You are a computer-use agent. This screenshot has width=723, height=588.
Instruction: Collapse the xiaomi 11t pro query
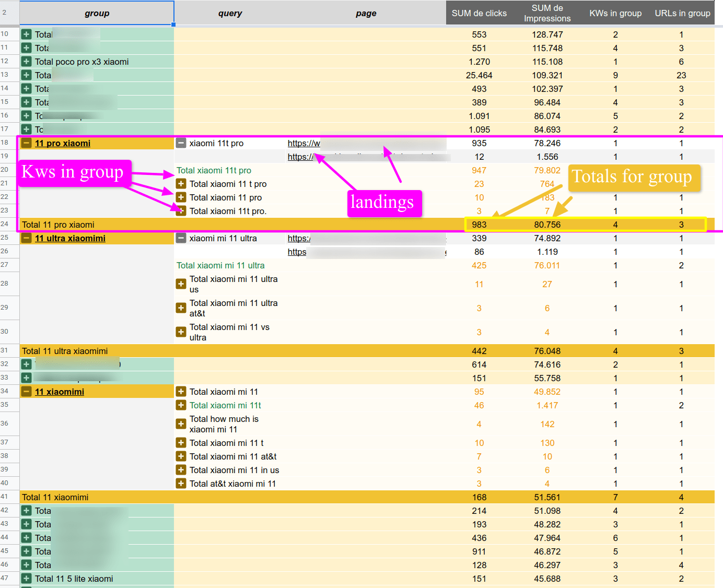[181, 143]
